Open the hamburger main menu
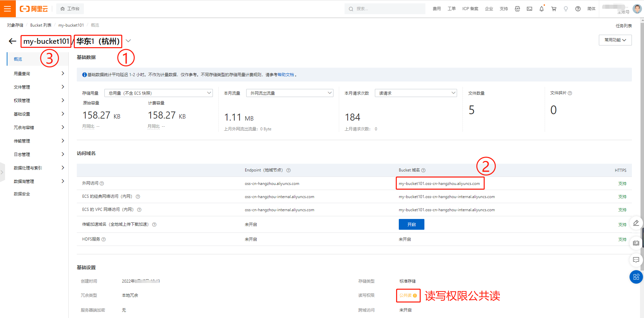Image resolution: width=644 pixels, height=318 pixels. click(8, 9)
